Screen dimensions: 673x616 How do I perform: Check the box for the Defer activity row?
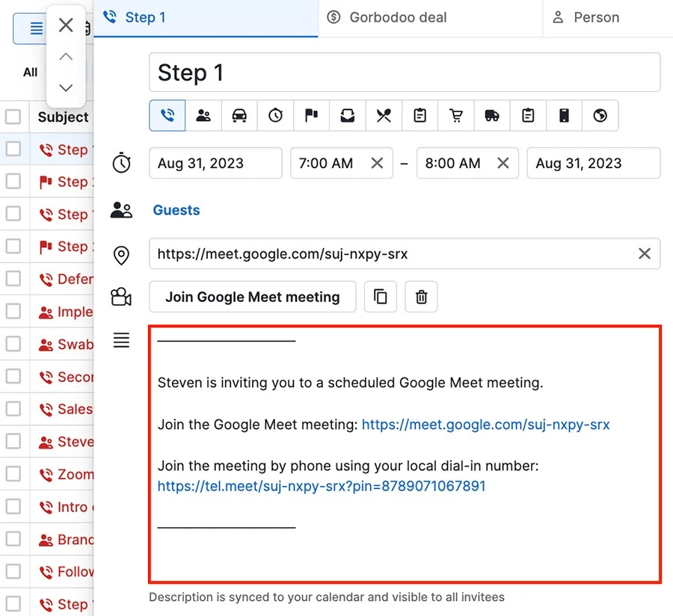(13, 279)
